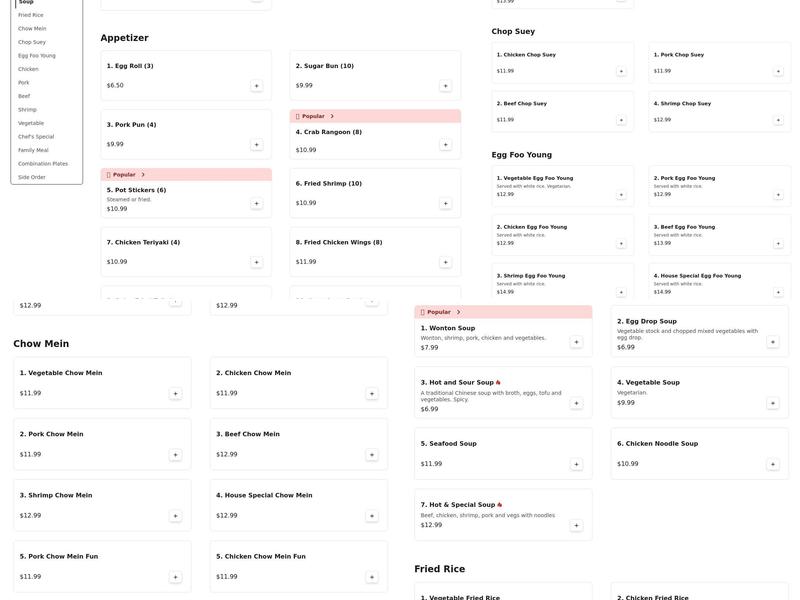Expand the Popular tag above Crab Rangoon
This screenshot has width=800, height=600.
pos(332,116)
